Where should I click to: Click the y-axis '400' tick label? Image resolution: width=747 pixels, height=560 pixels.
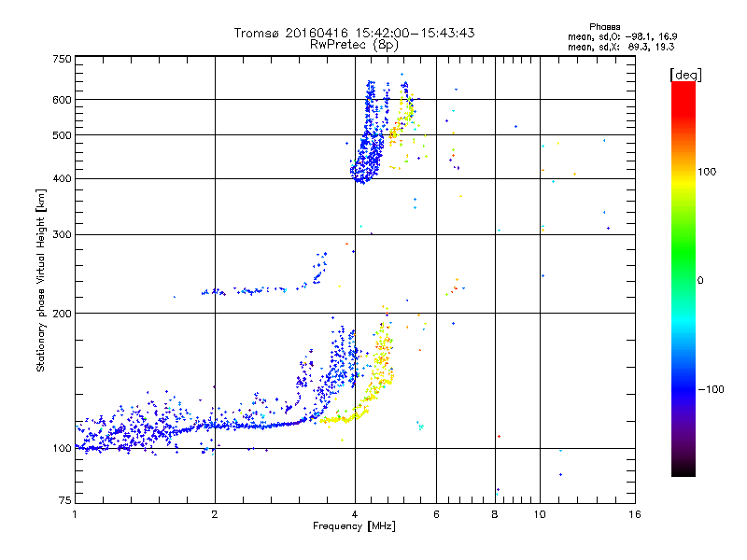click(x=62, y=179)
